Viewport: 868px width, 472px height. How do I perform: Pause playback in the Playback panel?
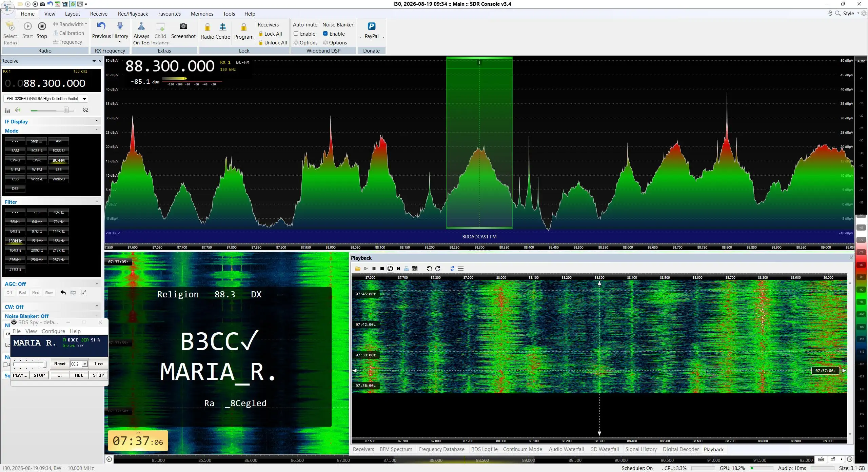point(374,269)
